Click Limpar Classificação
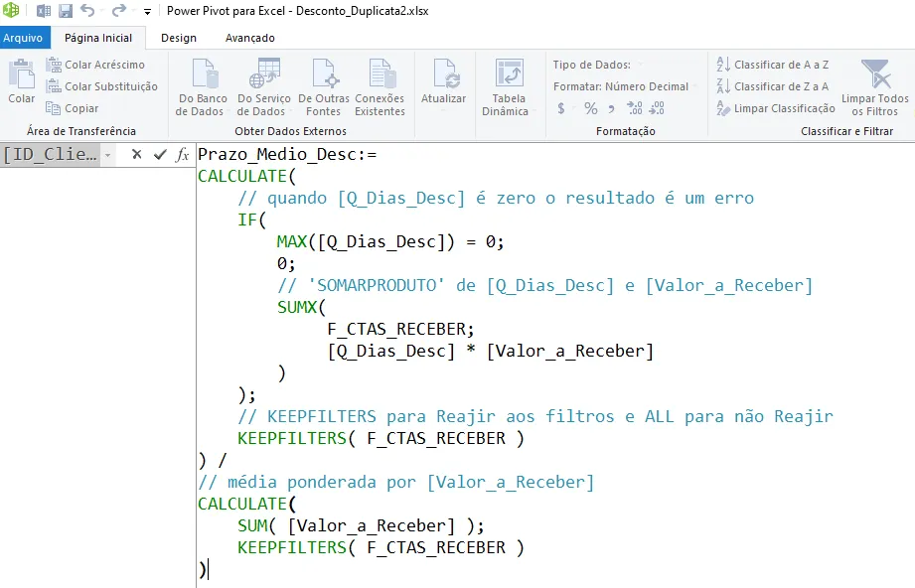915x588 pixels. (x=776, y=108)
